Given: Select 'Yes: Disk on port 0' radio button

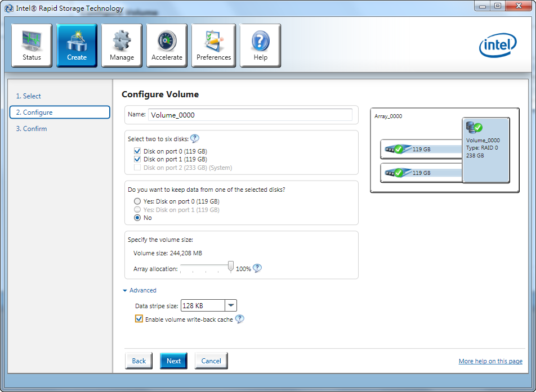Looking at the screenshot, I should [x=137, y=201].
